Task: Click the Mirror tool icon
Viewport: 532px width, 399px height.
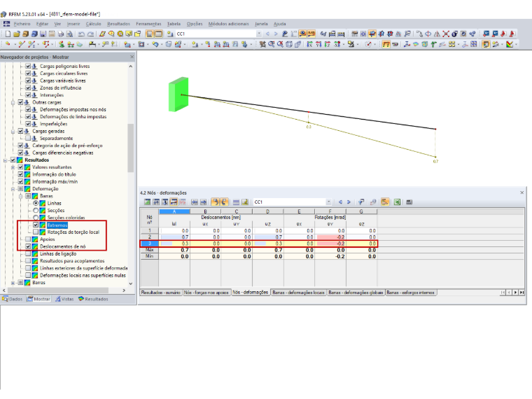Action: [x=437, y=34]
